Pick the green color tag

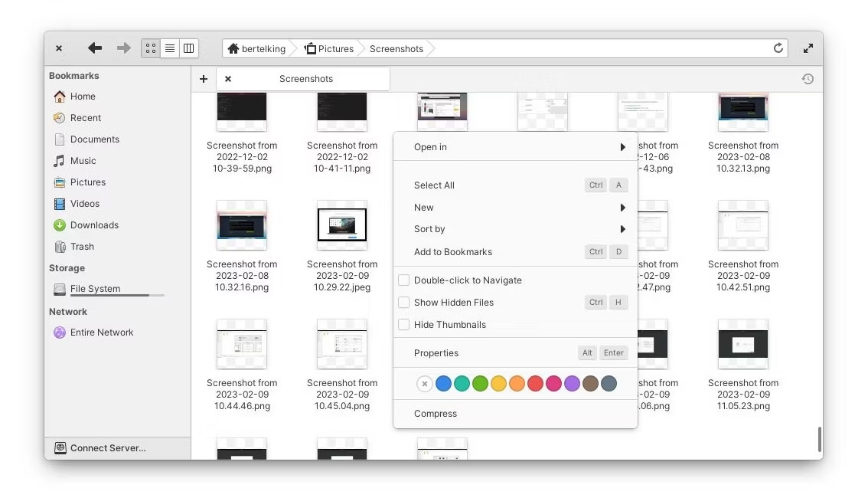481,383
